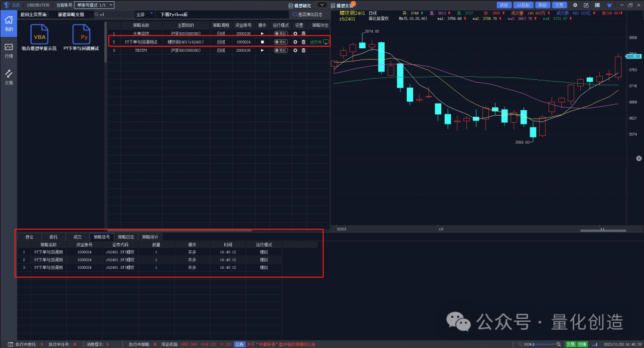644x348 pixels.
Task: Close the side panel with X circle icon
Action: click(639, 159)
